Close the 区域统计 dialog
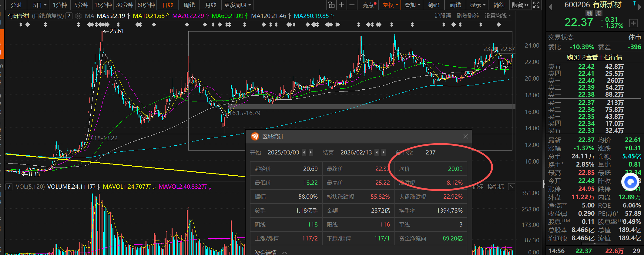This screenshot has width=644, height=255. click(x=466, y=137)
